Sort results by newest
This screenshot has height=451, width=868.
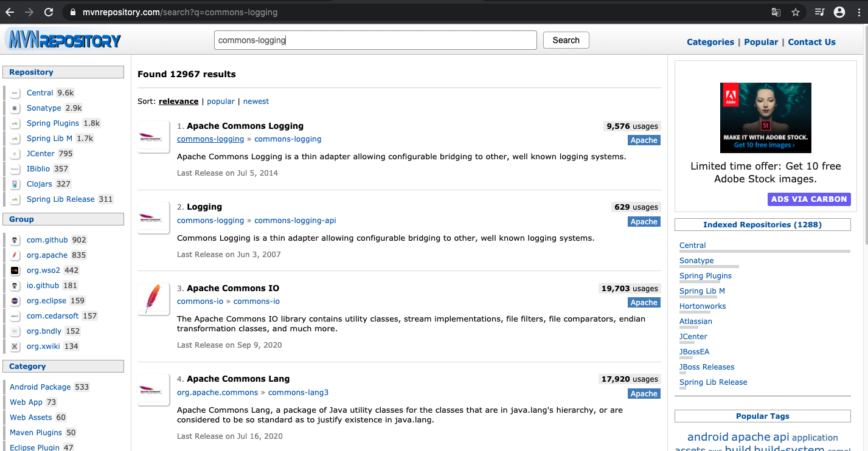pos(256,102)
